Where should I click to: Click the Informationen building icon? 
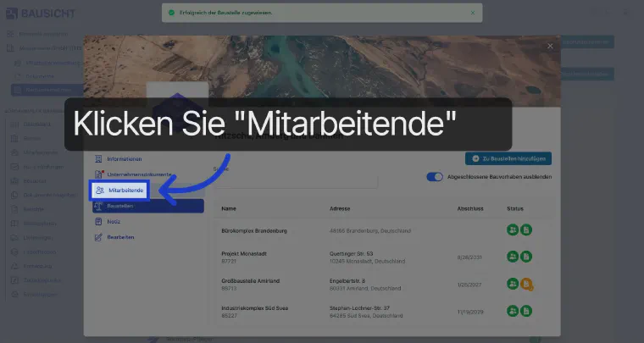(98, 158)
